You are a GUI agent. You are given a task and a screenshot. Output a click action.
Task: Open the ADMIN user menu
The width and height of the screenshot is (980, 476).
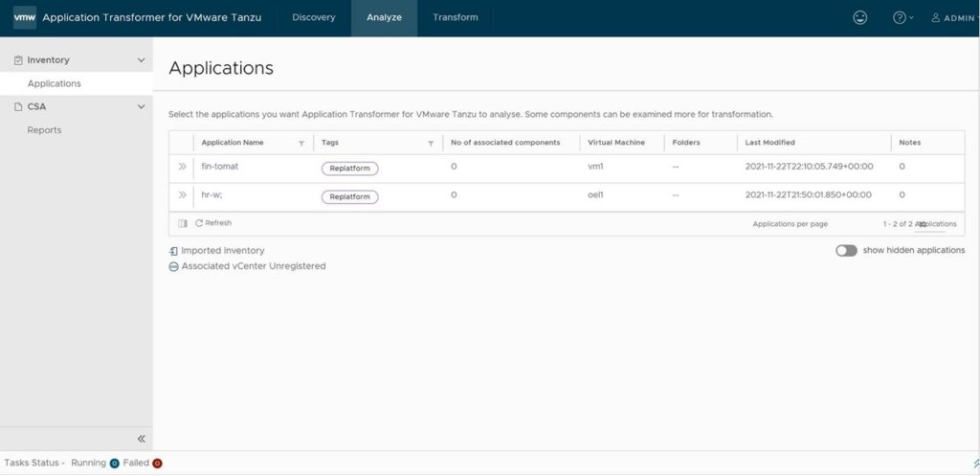point(955,18)
